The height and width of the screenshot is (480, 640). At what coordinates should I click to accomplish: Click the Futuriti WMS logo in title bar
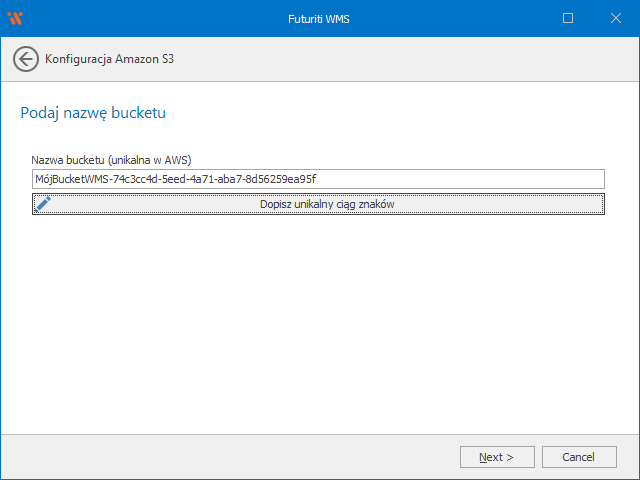click(x=14, y=18)
